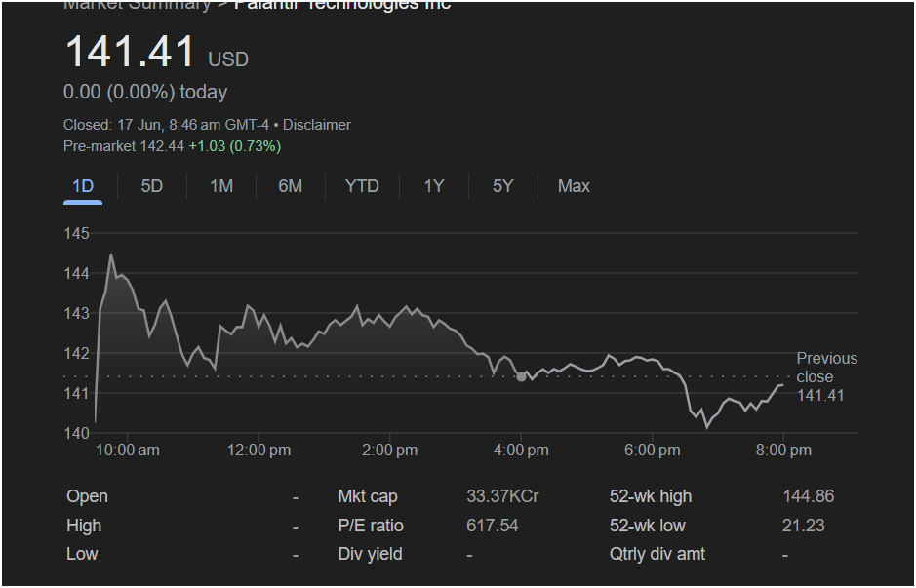Click the 4:00 pm axis label
The height and width of the screenshot is (588, 916).
tap(521, 451)
